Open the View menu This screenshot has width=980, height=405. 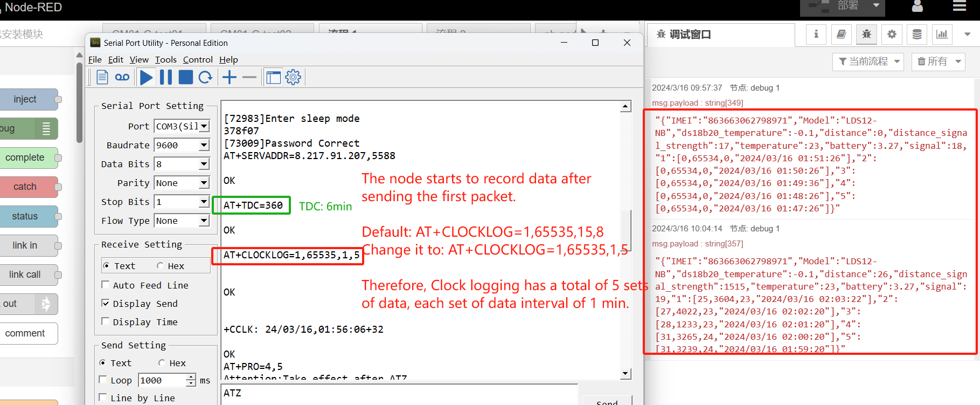pos(139,60)
